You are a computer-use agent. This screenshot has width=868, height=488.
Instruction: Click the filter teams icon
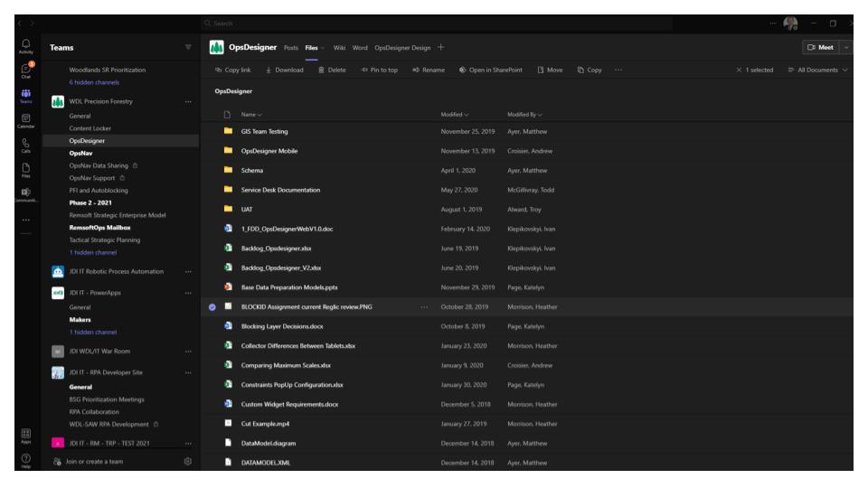[188, 48]
